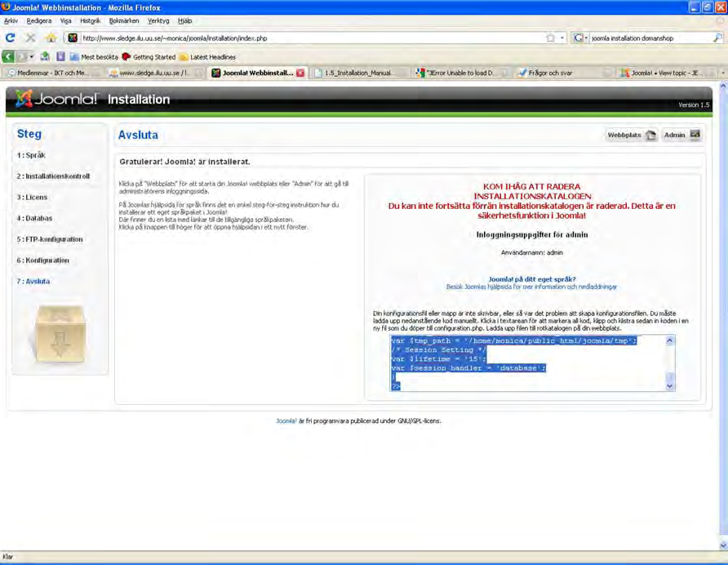The width and height of the screenshot is (728, 565).
Task: Bookmark this page with the star icon
Action: coord(551,38)
